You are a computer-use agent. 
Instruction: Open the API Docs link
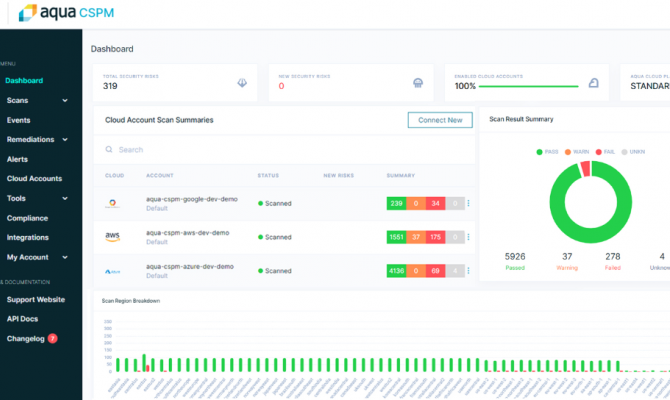tap(22, 319)
